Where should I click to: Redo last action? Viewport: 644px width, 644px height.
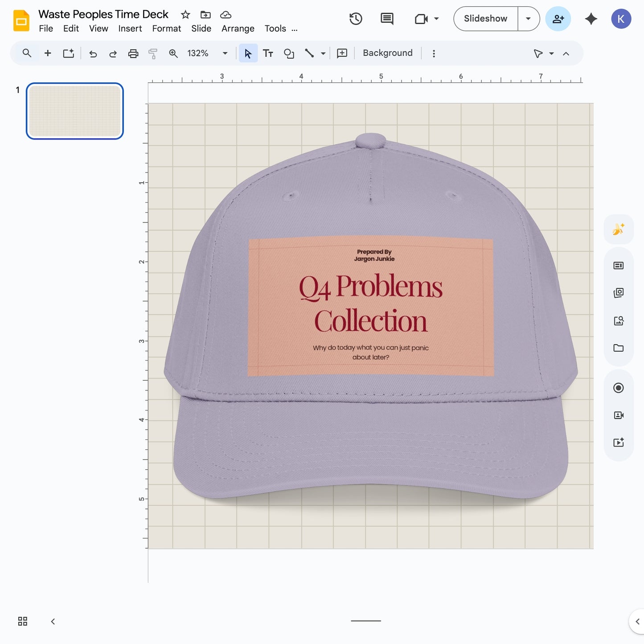point(113,54)
